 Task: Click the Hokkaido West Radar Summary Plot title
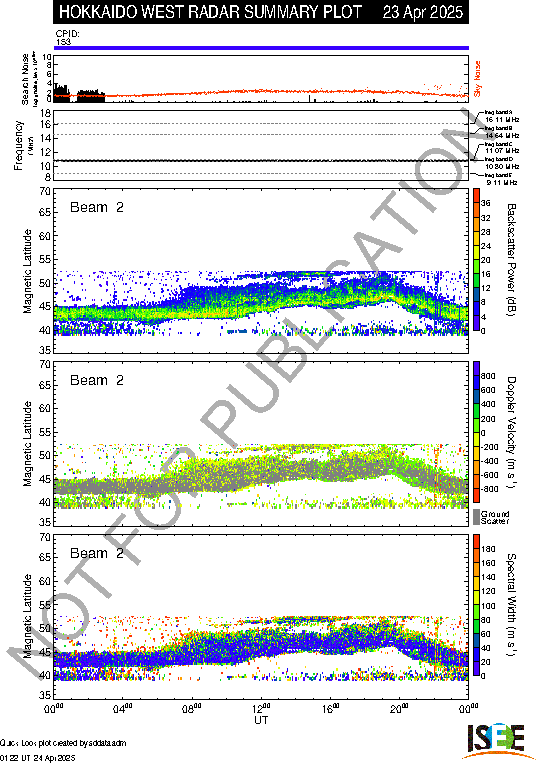(210, 12)
